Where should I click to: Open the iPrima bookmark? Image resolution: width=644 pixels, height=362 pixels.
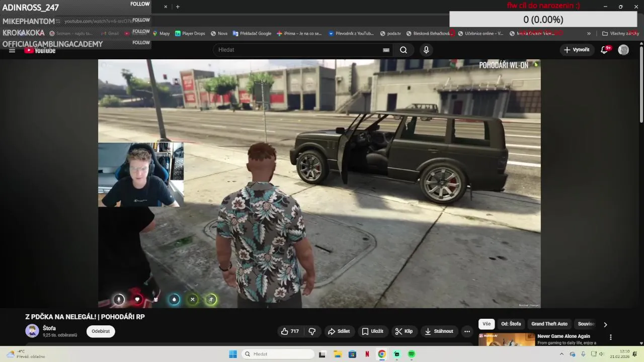point(299,33)
